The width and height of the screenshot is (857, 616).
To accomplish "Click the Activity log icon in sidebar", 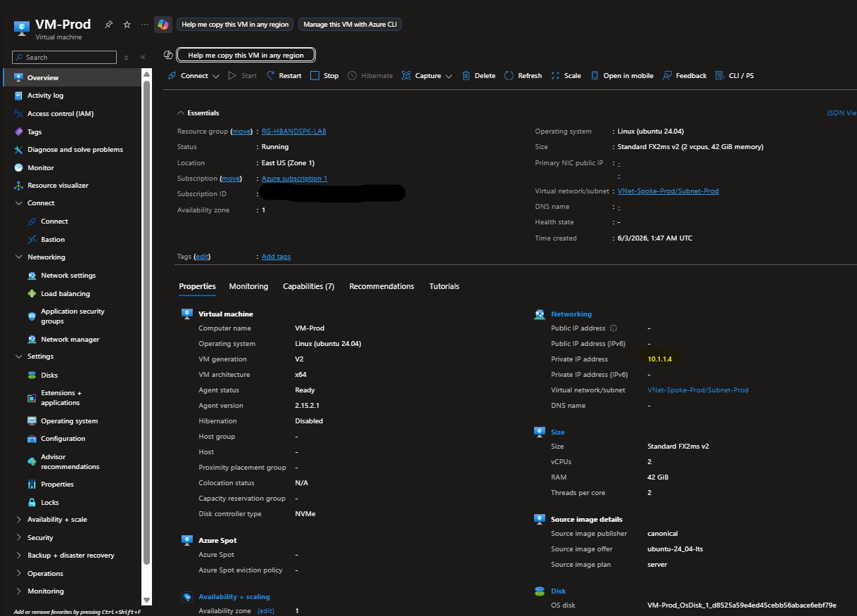I will [x=19, y=96].
